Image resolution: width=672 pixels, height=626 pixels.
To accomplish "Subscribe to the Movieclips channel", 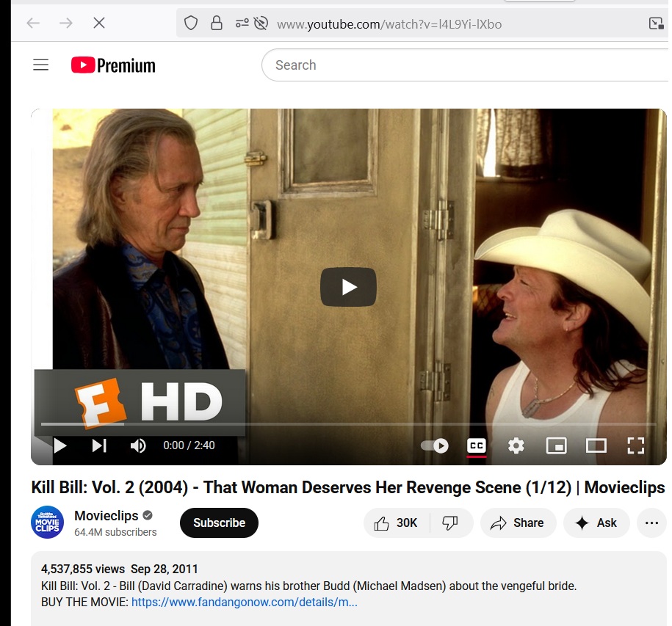I will 219,523.
